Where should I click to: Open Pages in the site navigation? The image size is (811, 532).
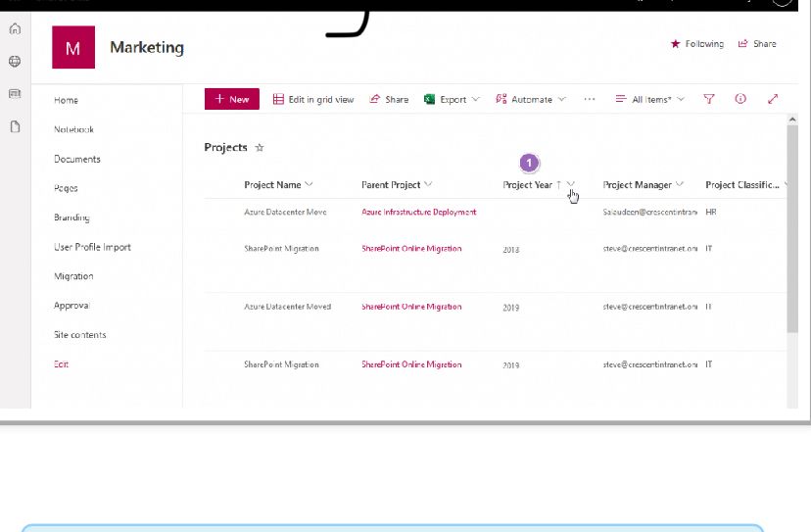pyautogui.click(x=66, y=188)
